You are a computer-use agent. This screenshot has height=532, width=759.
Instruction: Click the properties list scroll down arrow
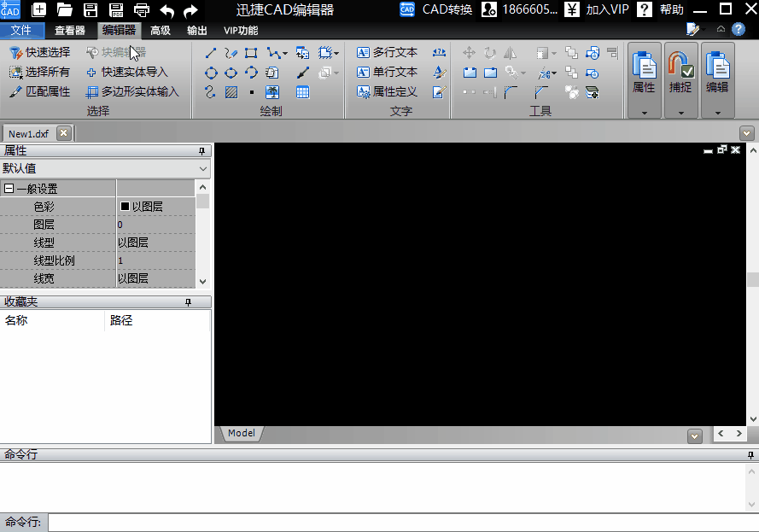point(203,282)
